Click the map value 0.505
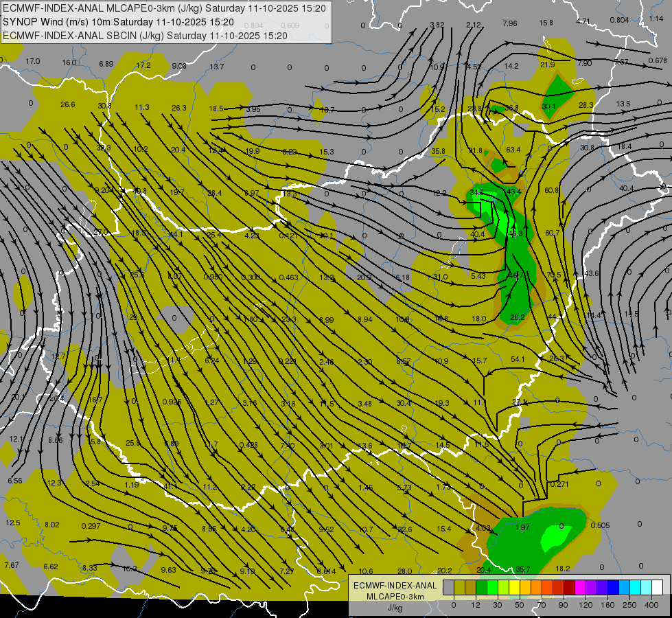672x618 pixels. pyautogui.click(x=600, y=525)
